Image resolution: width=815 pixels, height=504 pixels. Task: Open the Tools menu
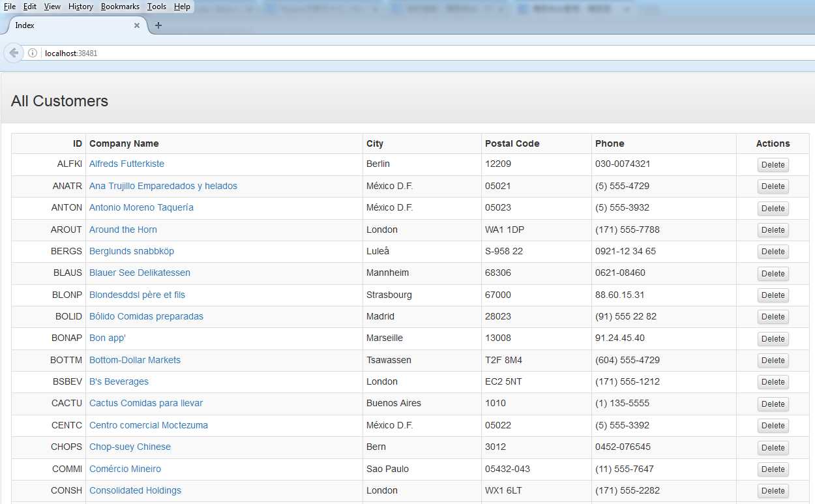click(156, 7)
